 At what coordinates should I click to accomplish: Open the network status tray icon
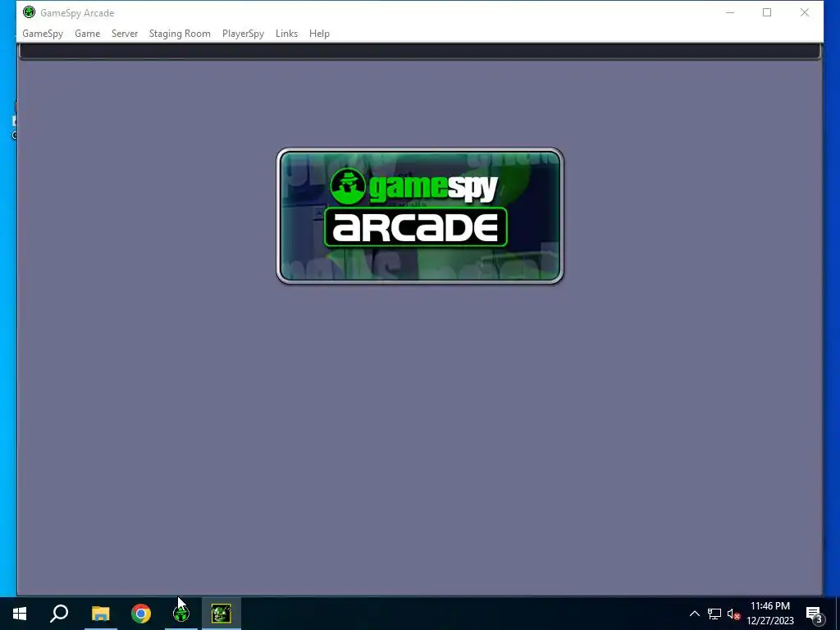click(x=714, y=614)
